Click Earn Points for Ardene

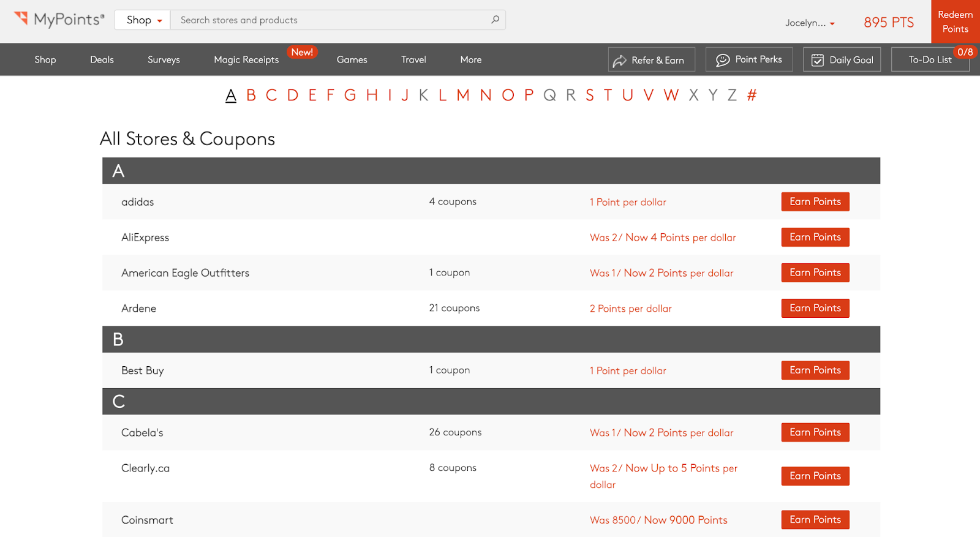[815, 308]
